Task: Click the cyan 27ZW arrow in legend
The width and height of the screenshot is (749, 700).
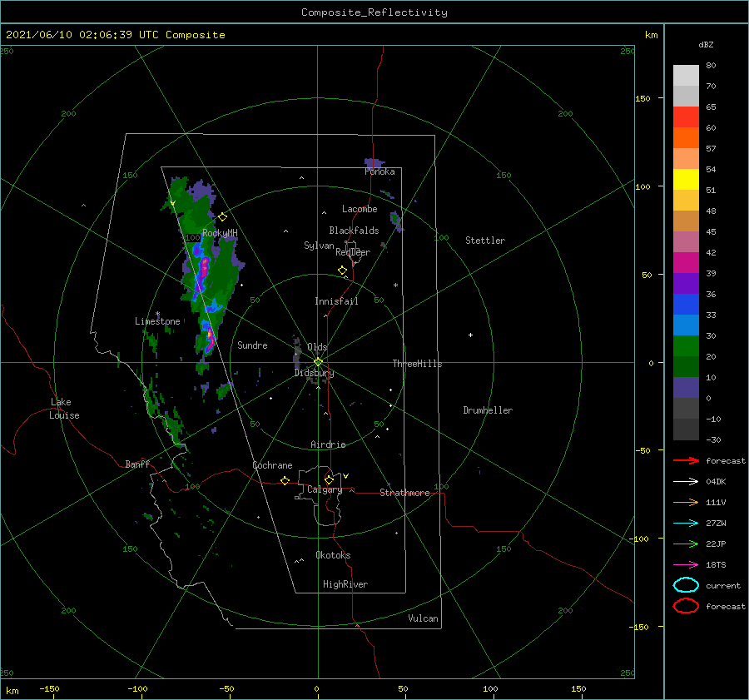Action: [x=686, y=524]
